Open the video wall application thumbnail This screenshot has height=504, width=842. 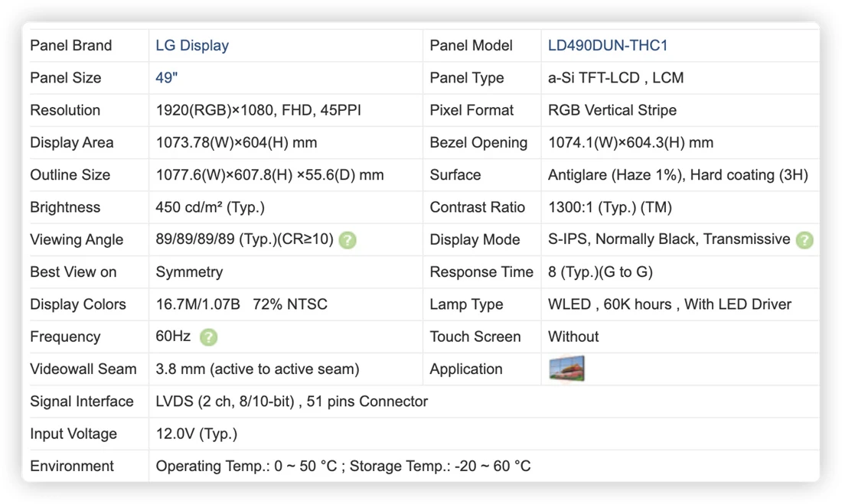point(566,369)
